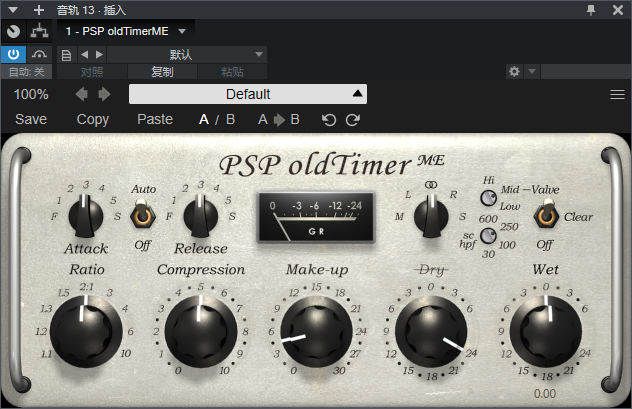Open the 1 - PSP oldTimerME plugin dropdown

(126, 31)
